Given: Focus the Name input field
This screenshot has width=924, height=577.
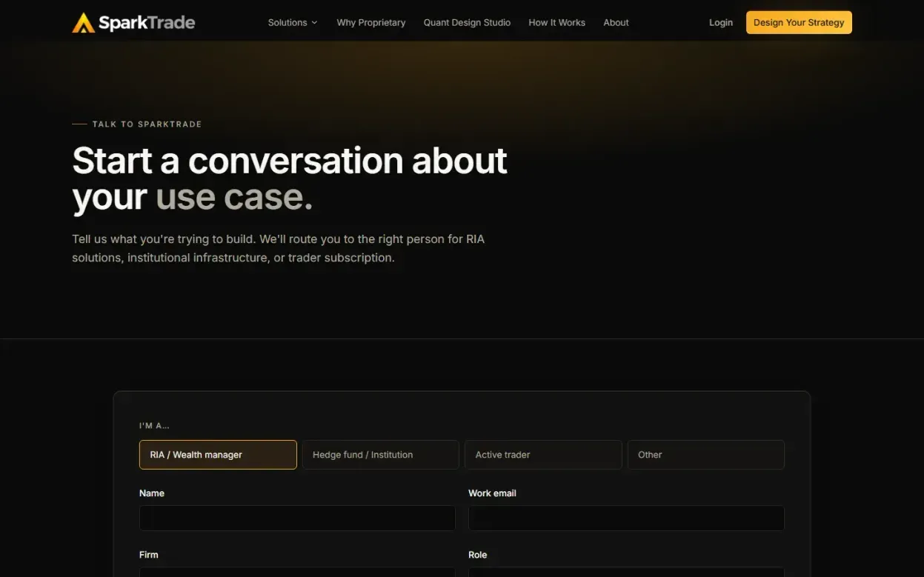Looking at the screenshot, I should tap(297, 518).
